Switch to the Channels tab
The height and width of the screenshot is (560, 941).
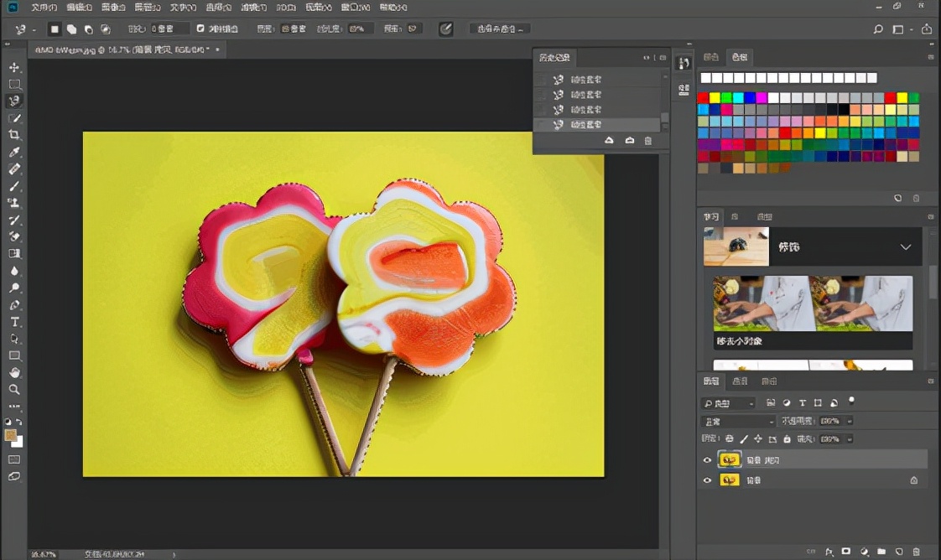tap(740, 381)
